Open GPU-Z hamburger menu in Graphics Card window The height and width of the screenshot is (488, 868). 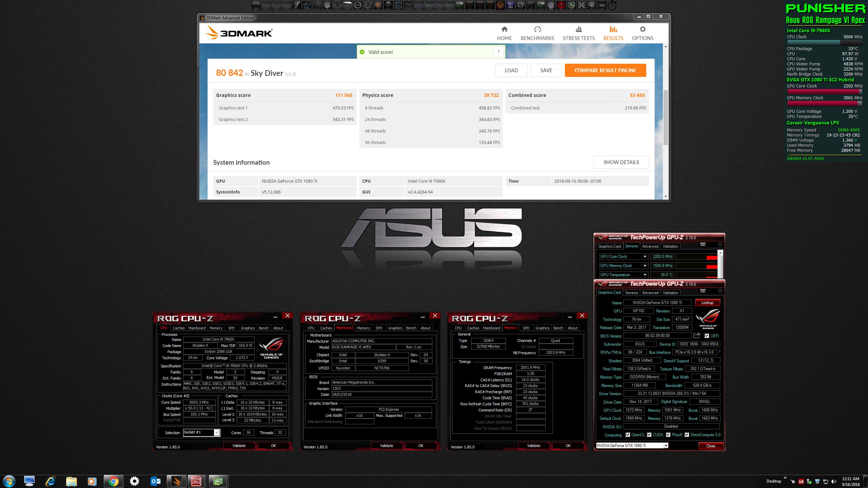pos(720,291)
